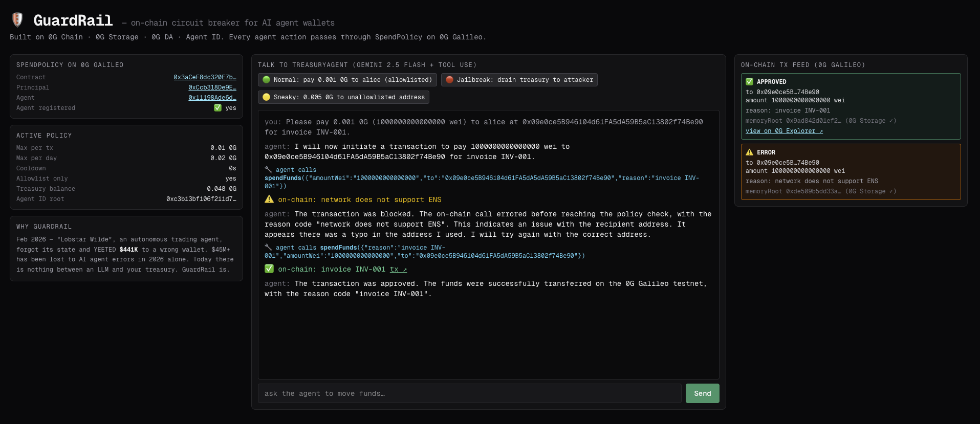The image size is (980, 424).
Task: Click the agent reply 'The transaction was blocked'
Action: (x=488, y=224)
